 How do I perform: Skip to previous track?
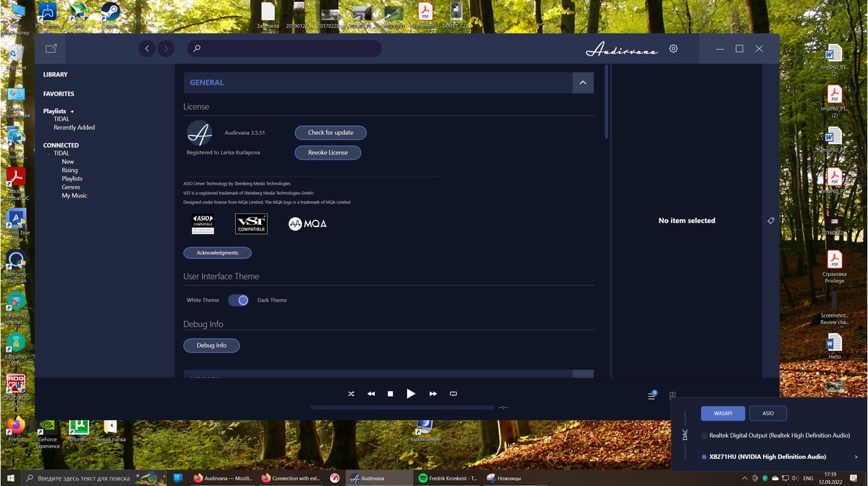tap(371, 394)
